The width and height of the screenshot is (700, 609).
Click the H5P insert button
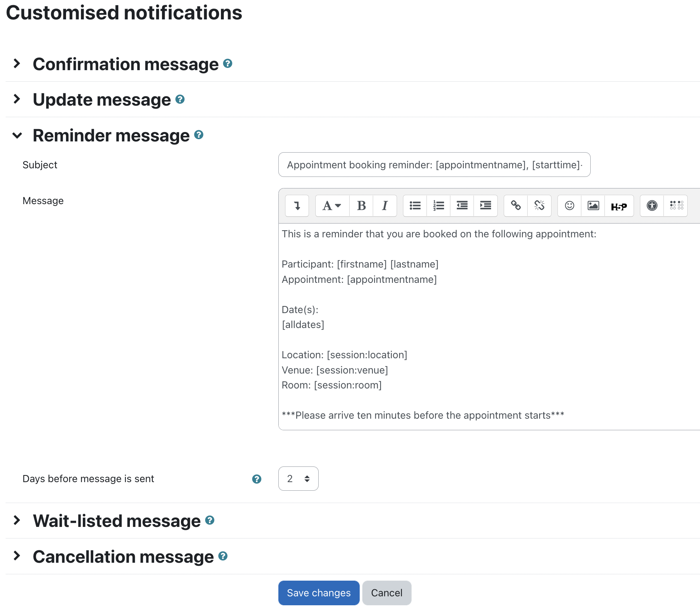[619, 206]
